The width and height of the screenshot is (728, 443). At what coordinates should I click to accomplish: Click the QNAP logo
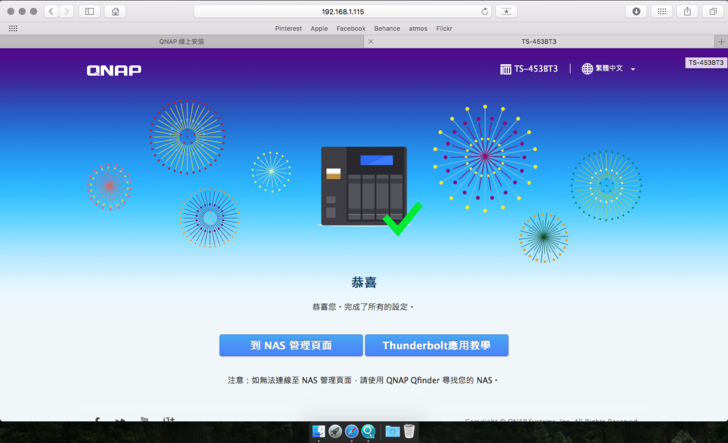114,70
